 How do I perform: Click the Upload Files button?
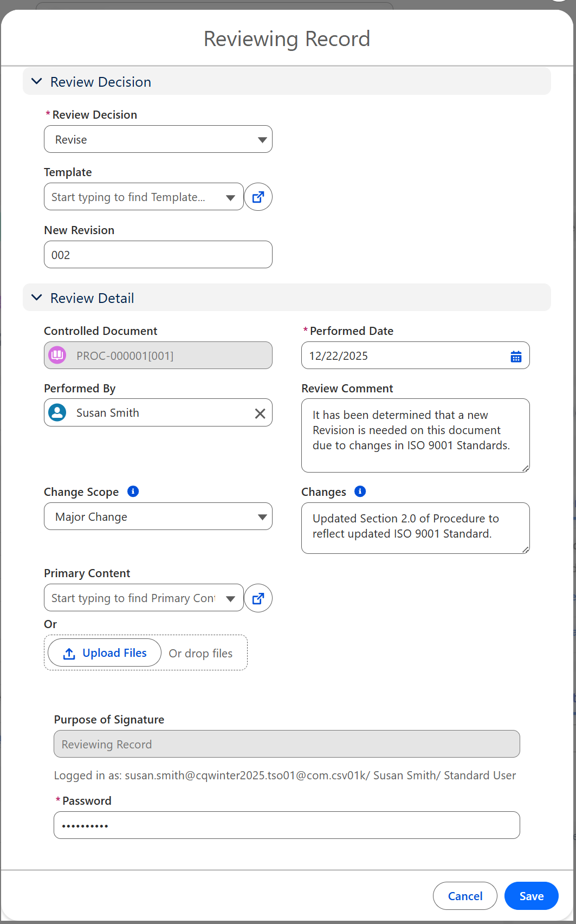tap(105, 653)
